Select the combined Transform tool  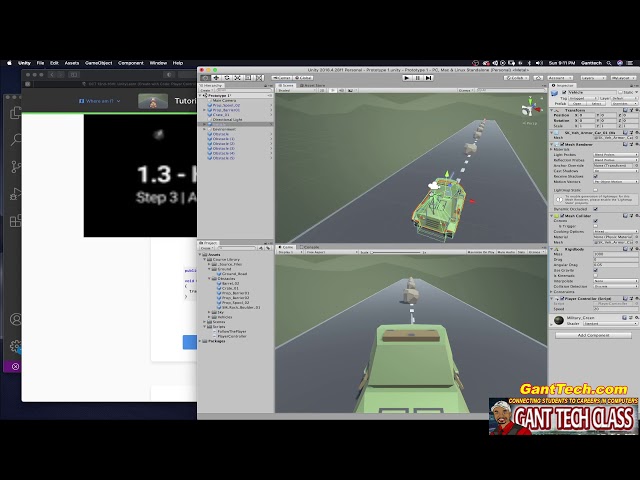coord(259,78)
